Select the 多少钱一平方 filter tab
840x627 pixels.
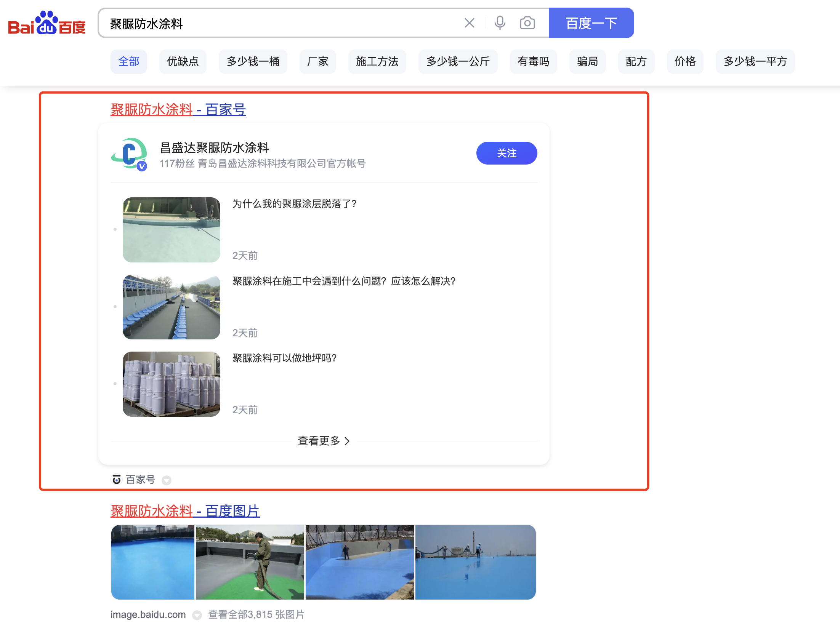coord(755,62)
